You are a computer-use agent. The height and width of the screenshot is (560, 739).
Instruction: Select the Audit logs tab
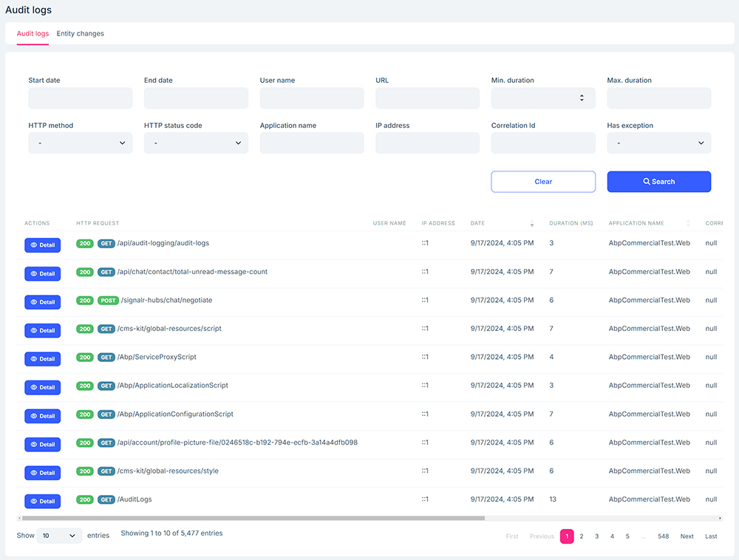pyautogui.click(x=33, y=34)
